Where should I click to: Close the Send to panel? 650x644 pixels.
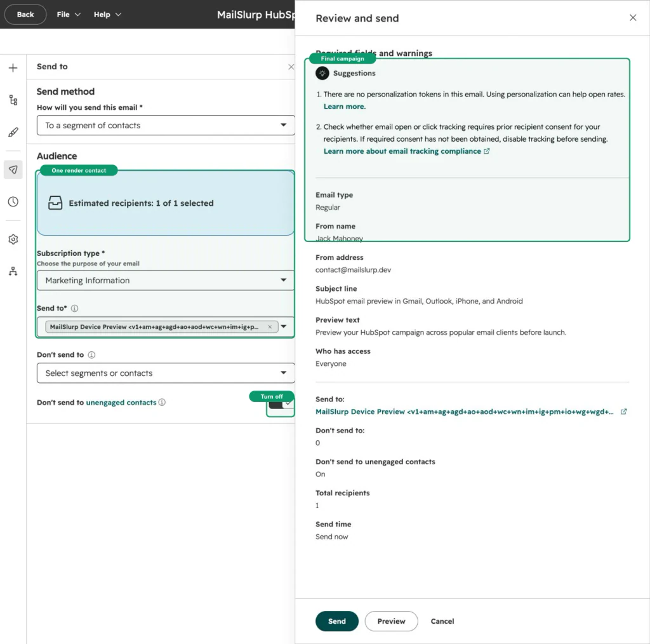(x=291, y=67)
